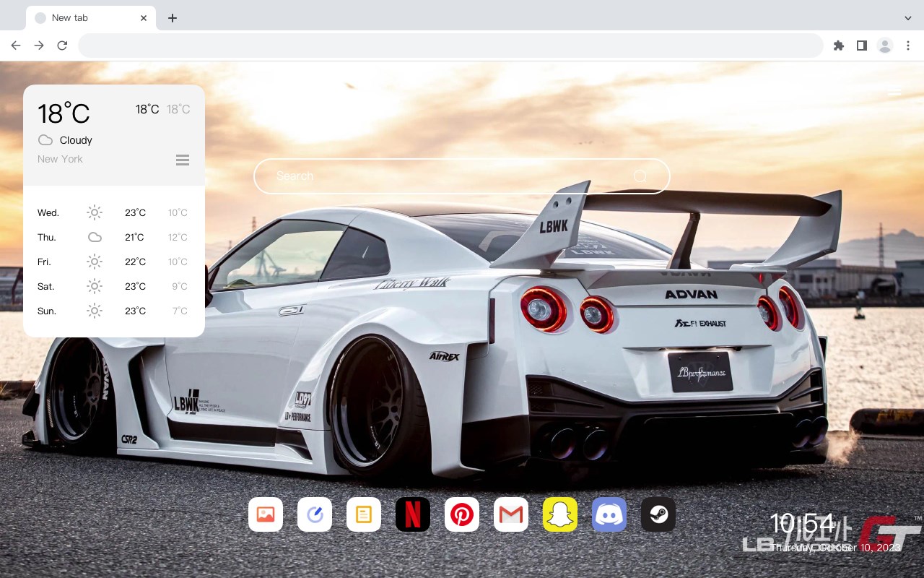Image resolution: width=924 pixels, height=578 pixels.
Task: Click the cloud icon in the Thu. row
Action: click(x=95, y=237)
